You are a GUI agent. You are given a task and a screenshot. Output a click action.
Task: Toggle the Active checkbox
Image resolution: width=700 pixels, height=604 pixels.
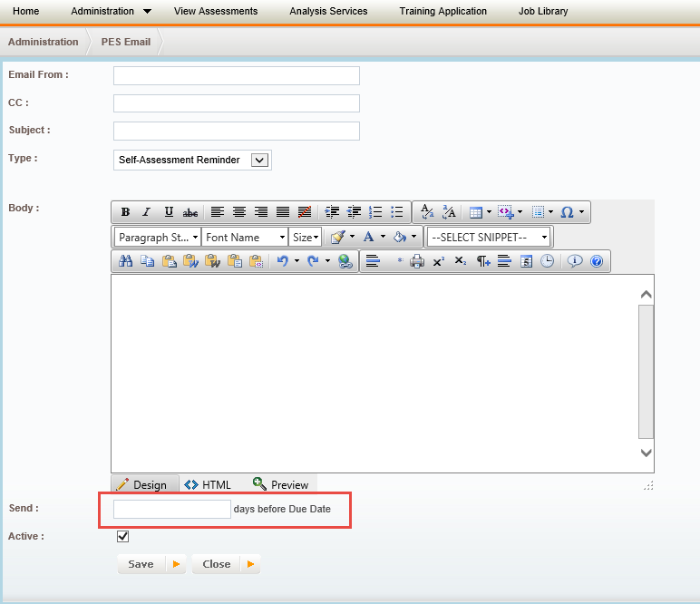tap(123, 536)
